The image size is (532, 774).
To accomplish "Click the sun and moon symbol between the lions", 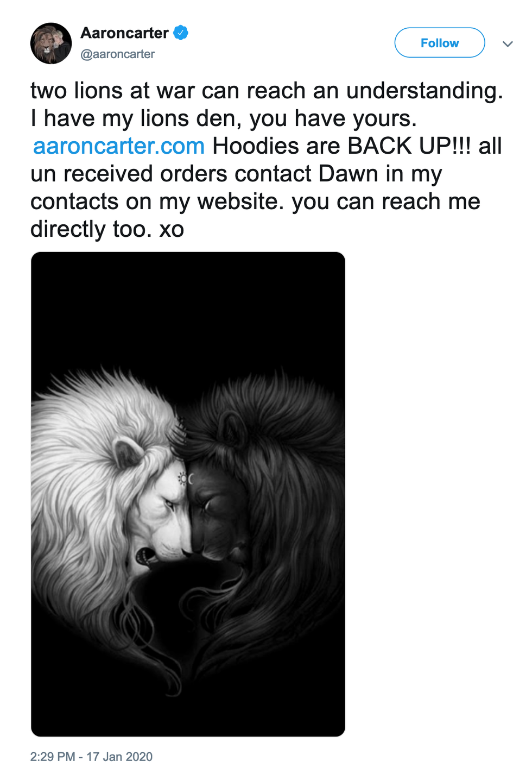I will [186, 479].
